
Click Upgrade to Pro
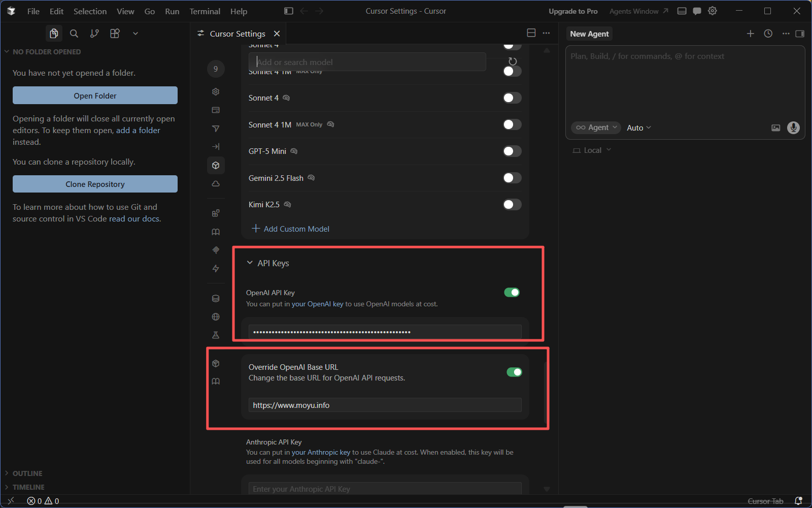(573, 11)
